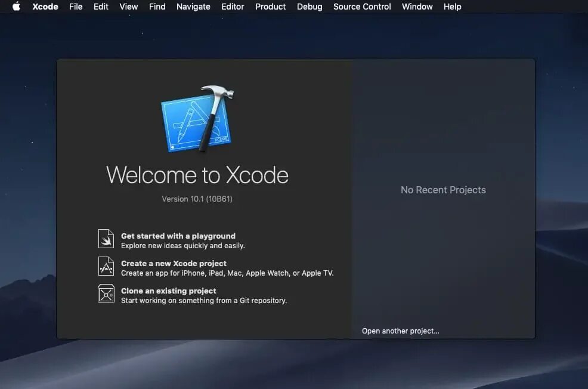The image size is (588, 389).
Task: Click Open another project link
Action: pos(401,331)
